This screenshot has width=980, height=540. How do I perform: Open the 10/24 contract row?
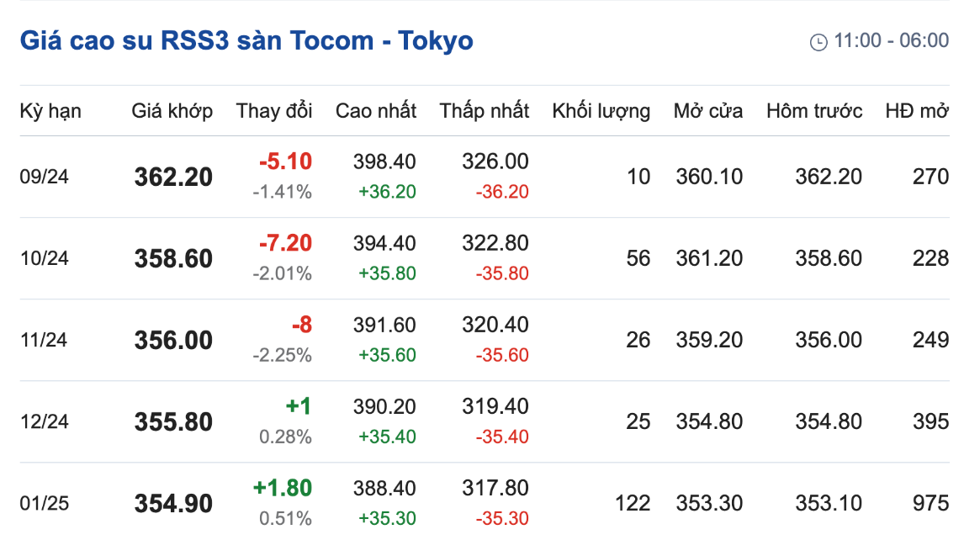485,258
